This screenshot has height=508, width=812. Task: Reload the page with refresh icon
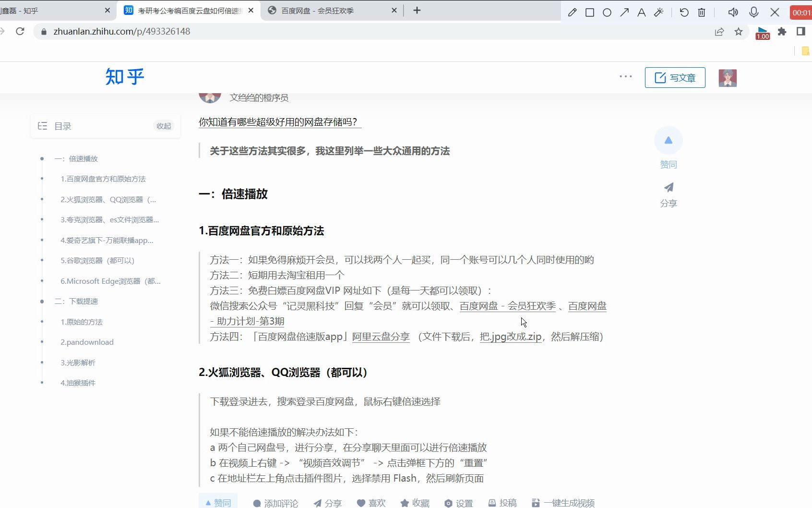click(x=20, y=31)
